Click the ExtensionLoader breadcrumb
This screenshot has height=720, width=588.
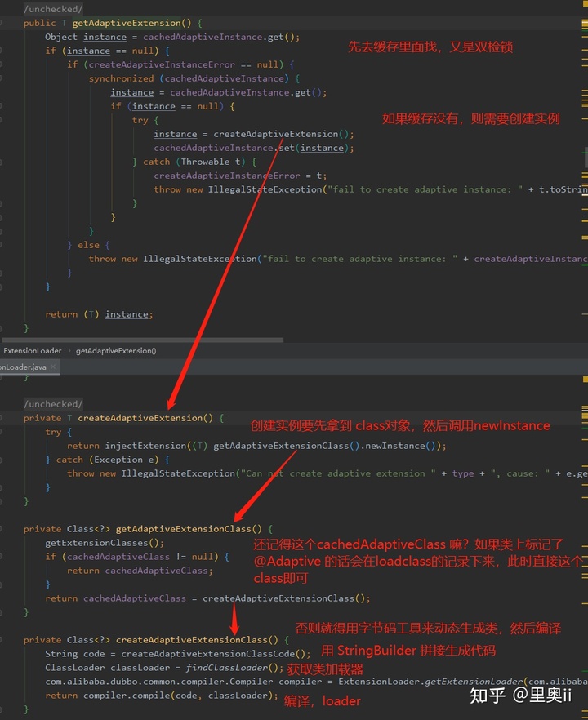click(32, 351)
